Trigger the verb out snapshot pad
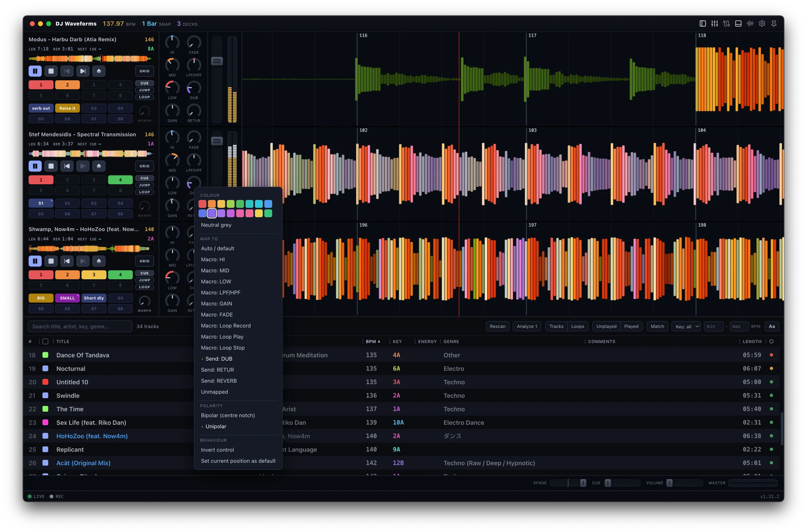 coord(41,108)
